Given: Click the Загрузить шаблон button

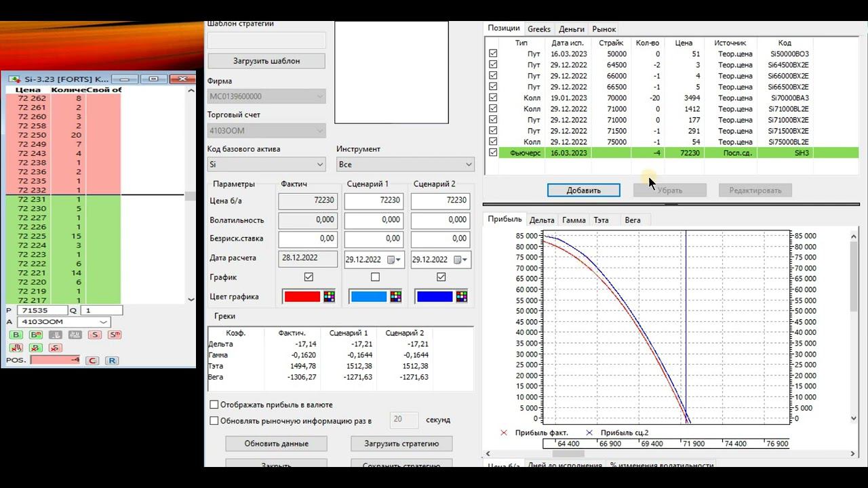Looking at the screenshot, I should tap(267, 61).
